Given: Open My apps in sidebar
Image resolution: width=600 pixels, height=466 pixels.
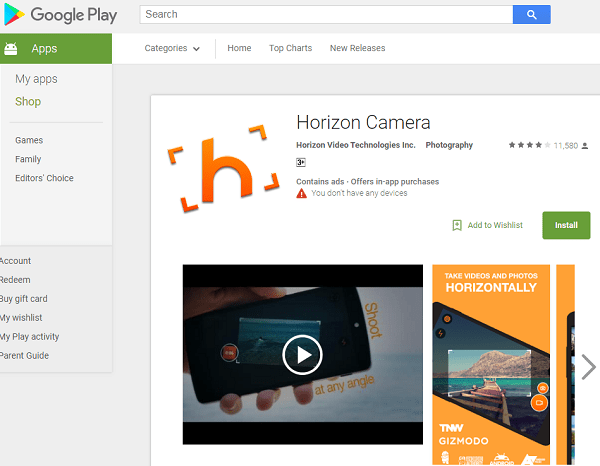Looking at the screenshot, I should 36,79.
